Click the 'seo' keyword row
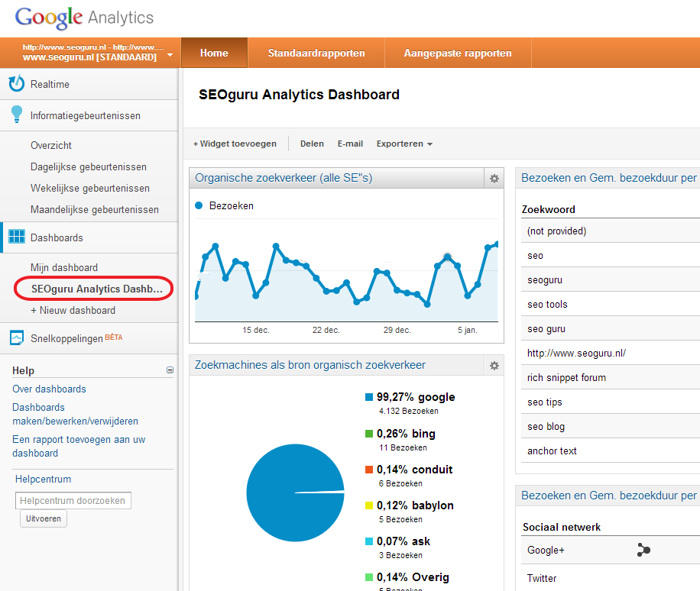The image size is (700, 591). click(x=611, y=256)
